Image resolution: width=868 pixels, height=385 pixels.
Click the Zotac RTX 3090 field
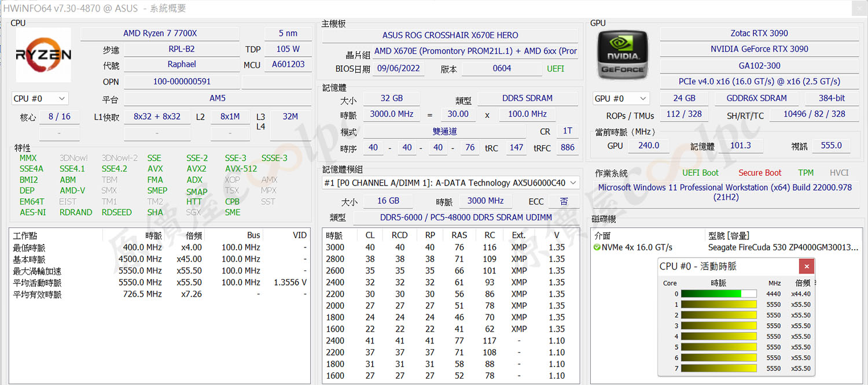759,34
